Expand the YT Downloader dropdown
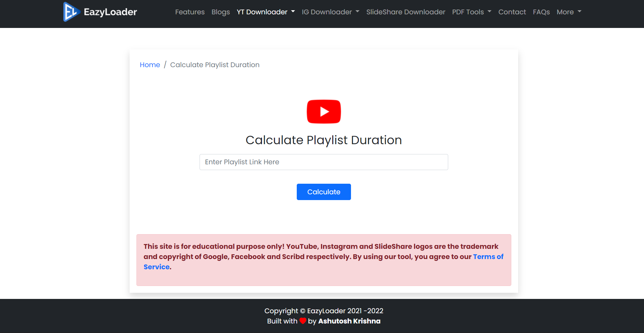This screenshot has width=644, height=333. (x=266, y=12)
